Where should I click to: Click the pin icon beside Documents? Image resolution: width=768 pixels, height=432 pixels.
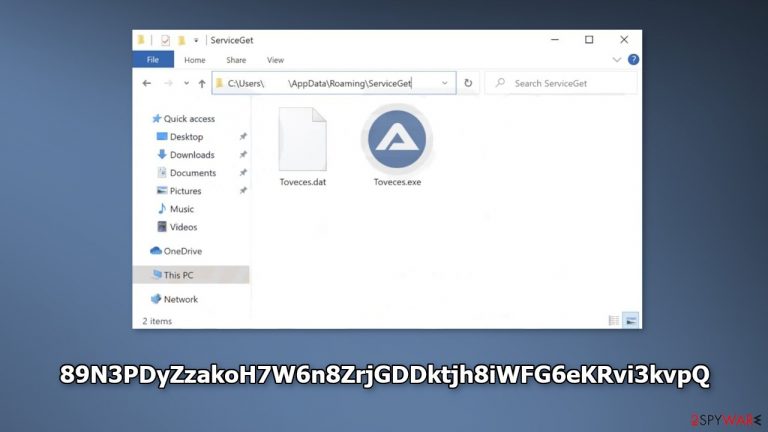point(243,173)
